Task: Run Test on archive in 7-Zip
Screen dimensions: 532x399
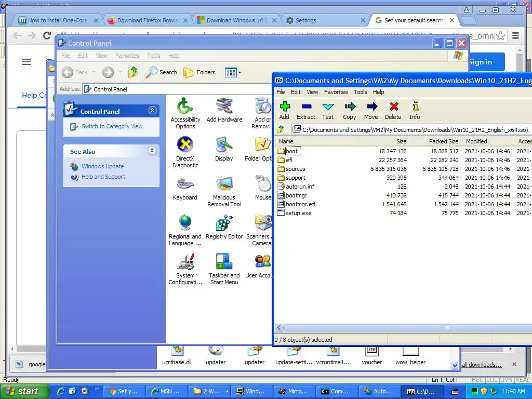Action: pos(328,111)
